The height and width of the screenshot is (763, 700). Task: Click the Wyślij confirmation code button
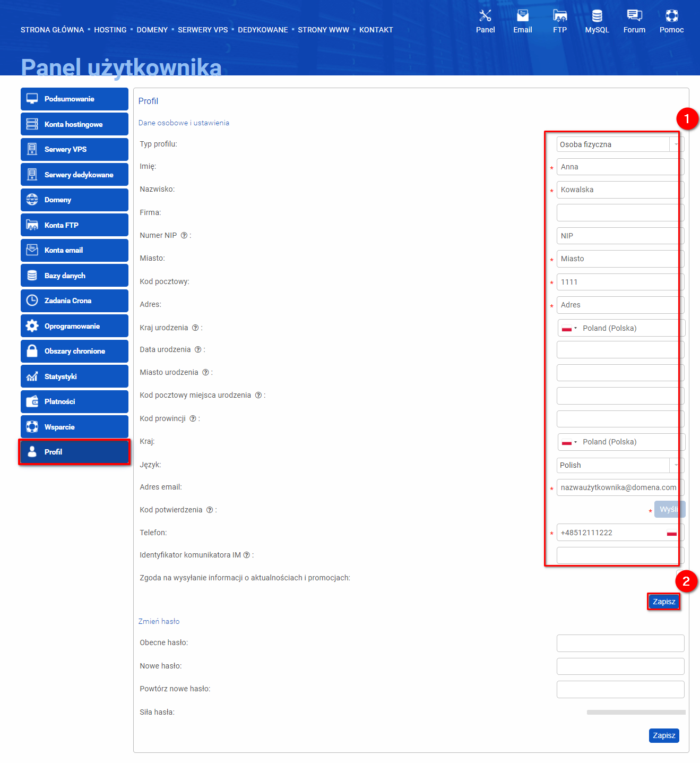[x=670, y=509]
